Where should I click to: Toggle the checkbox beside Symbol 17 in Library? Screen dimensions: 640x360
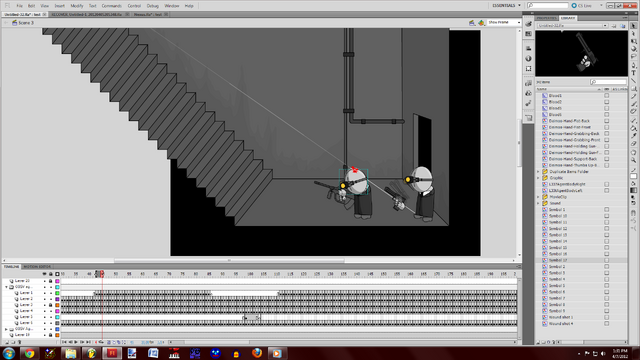[607, 260]
